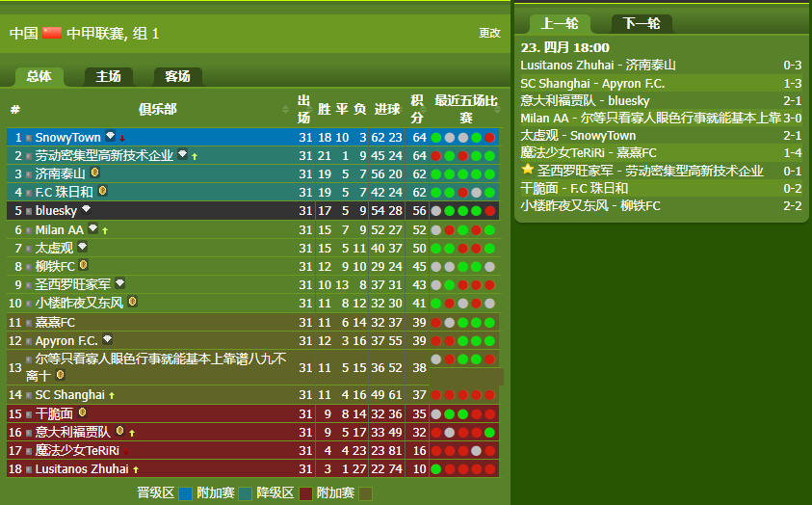Click the diamond badge next to bluesky

point(87,209)
